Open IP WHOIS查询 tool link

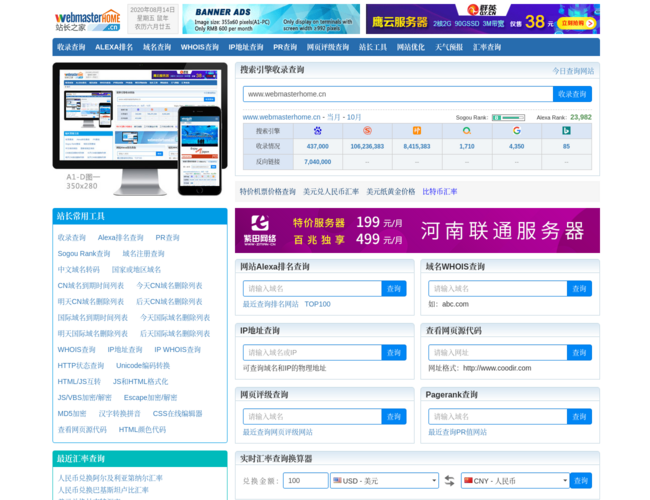177,350
